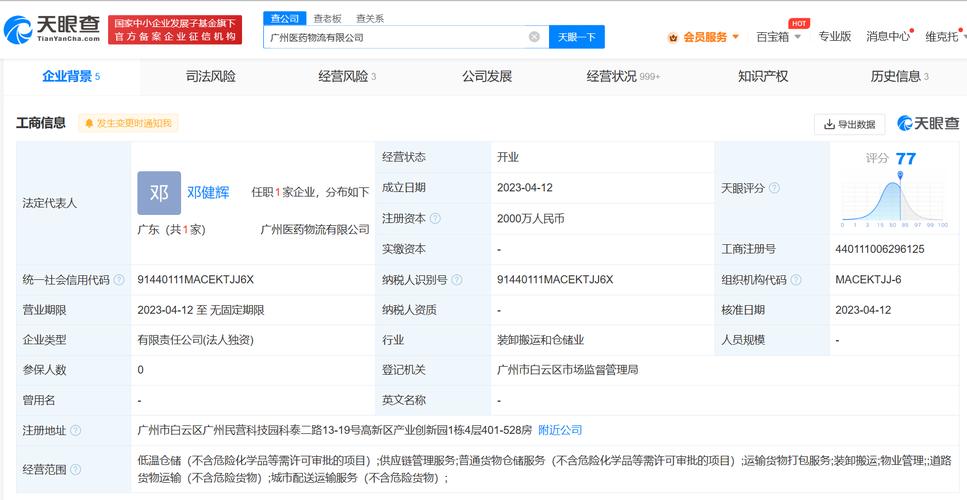Click the 2000万人民币 registered capital value

(530, 218)
